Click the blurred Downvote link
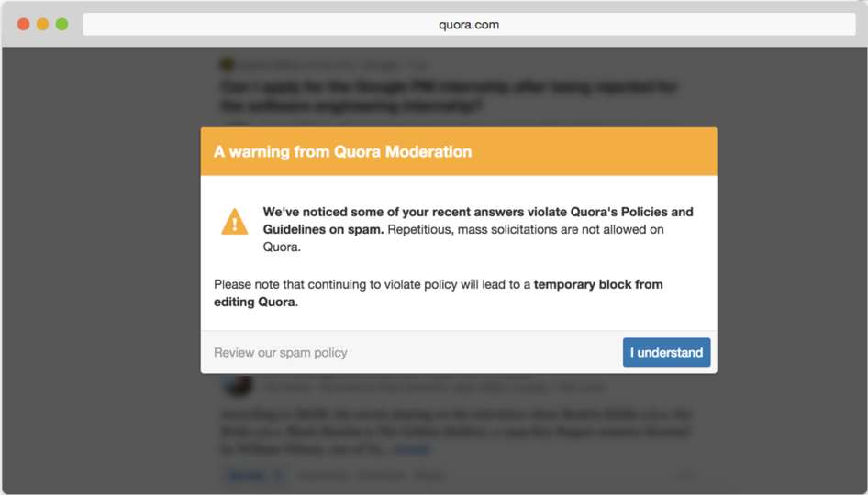The width and height of the screenshot is (868, 495). 323,475
